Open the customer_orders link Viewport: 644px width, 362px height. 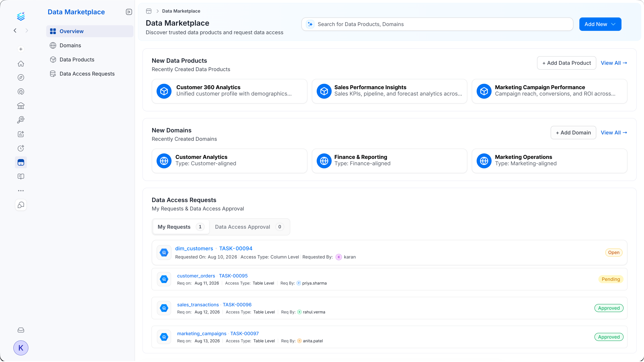point(196,276)
